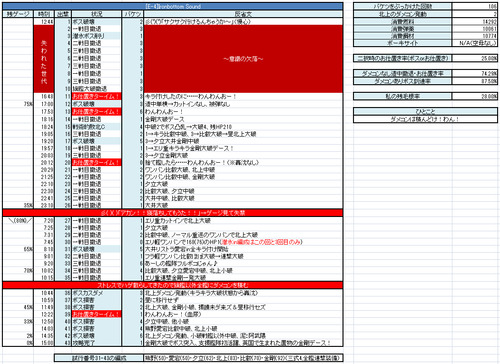The image size is (500, 364).
Task: Select the 金剛大破デース comment cell
Action: pyautogui.click(x=243, y=119)
